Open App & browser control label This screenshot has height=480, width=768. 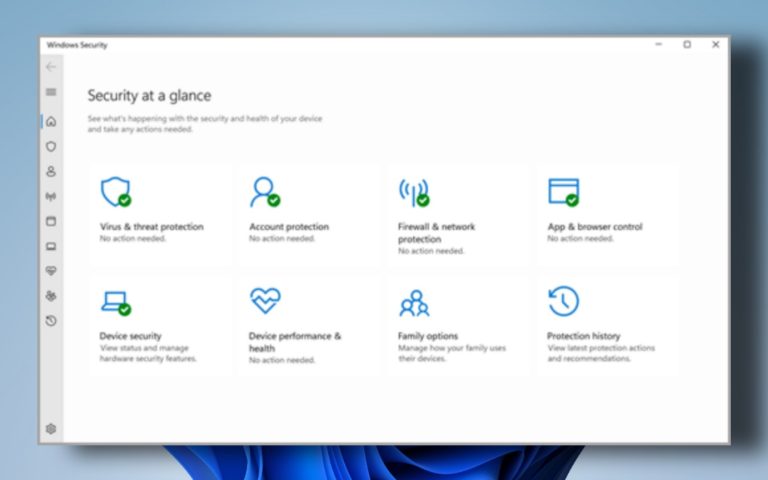(x=595, y=227)
